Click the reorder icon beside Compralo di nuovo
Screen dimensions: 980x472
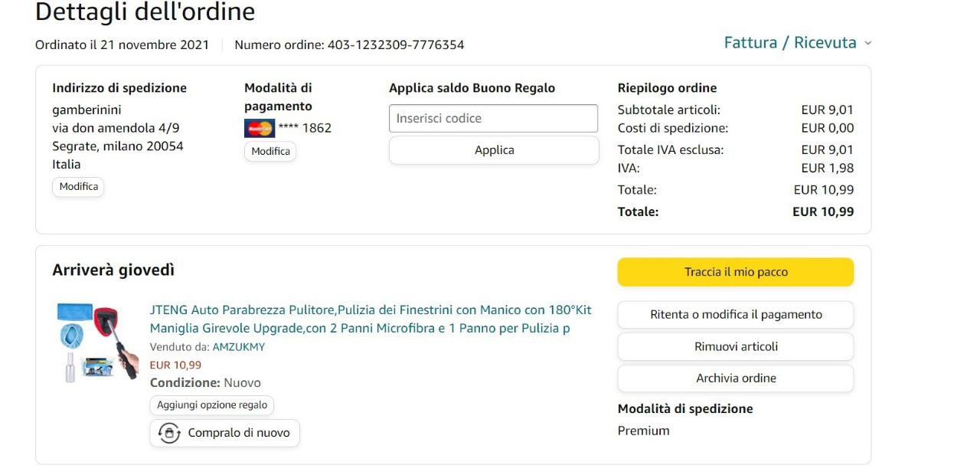169,433
